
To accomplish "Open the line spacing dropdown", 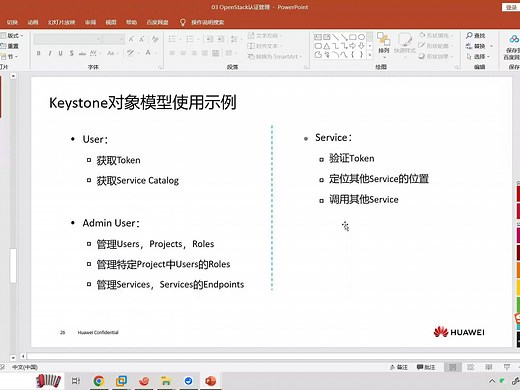I will click(x=236, y=39).
